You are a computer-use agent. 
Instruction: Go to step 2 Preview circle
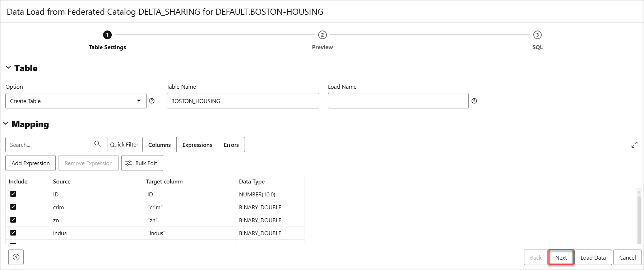tap(322, 35)
